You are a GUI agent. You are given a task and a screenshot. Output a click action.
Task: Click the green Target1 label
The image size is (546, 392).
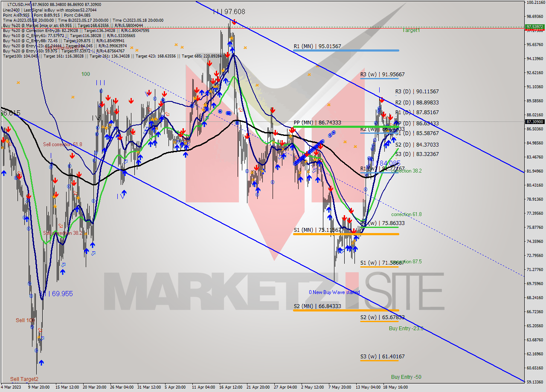pos(411,30)
